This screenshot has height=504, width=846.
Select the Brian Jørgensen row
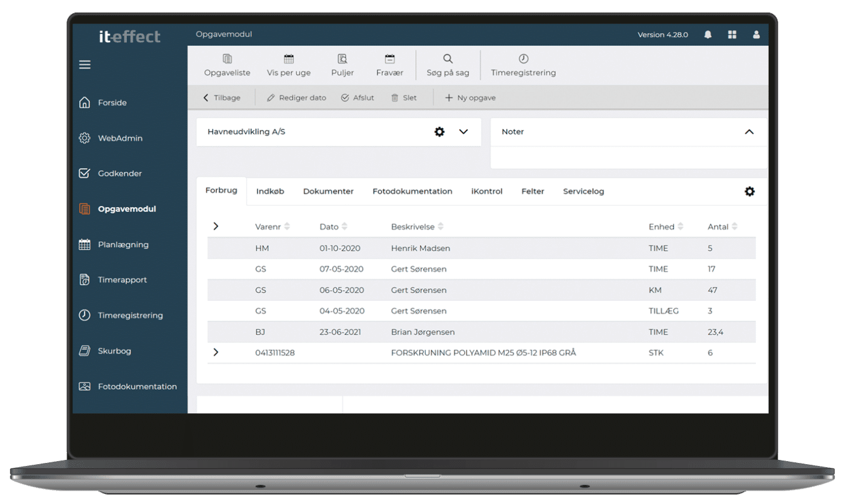[x=482, y=332]
